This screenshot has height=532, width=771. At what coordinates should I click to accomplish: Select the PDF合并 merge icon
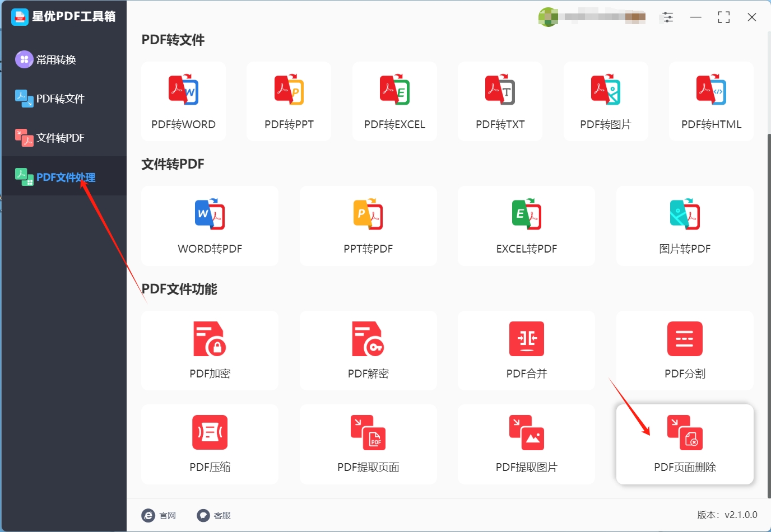click(x=527, y=339)
